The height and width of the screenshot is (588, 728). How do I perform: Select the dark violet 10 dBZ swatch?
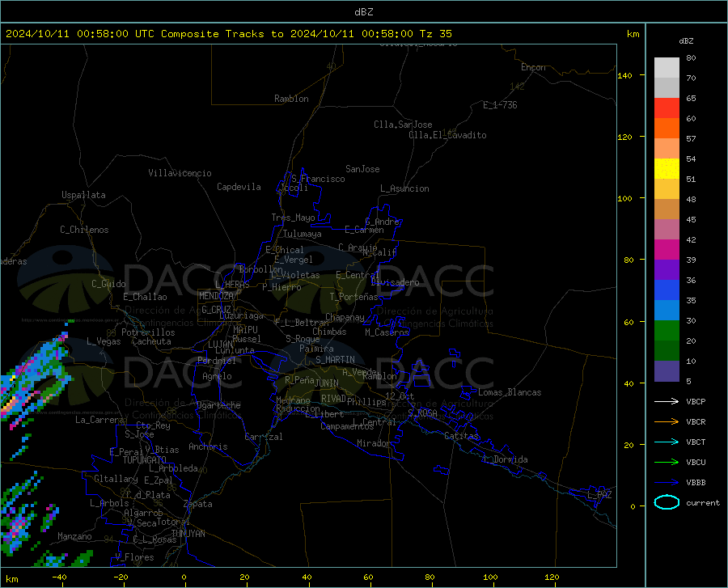667,370
